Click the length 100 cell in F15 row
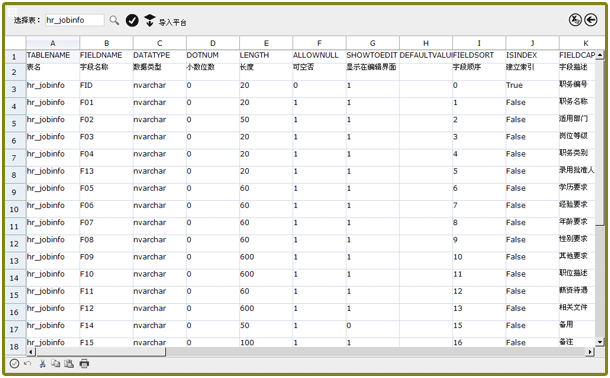This screenshot has width=610, height=378. (266, 343)
